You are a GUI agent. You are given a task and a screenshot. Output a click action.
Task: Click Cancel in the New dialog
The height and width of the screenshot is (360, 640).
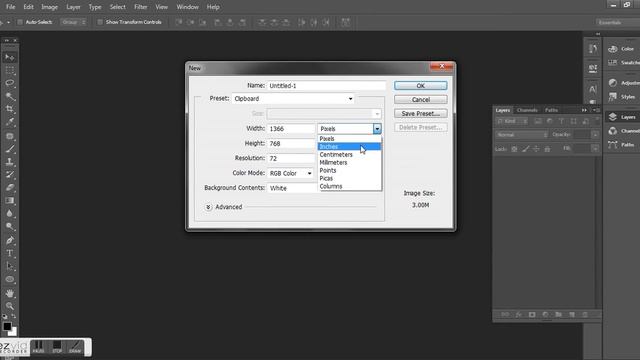point(420,100)
